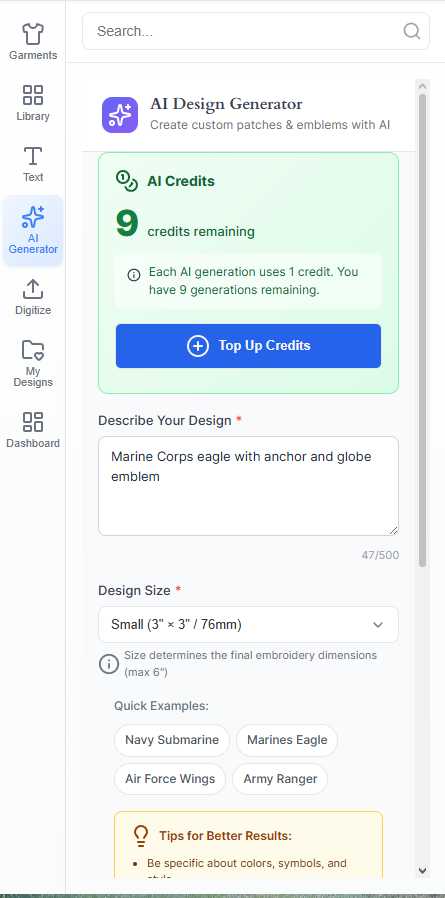This screenshot has width=445, height=898.
Task: Select the Text tool icon
Action: coord(33,156)
